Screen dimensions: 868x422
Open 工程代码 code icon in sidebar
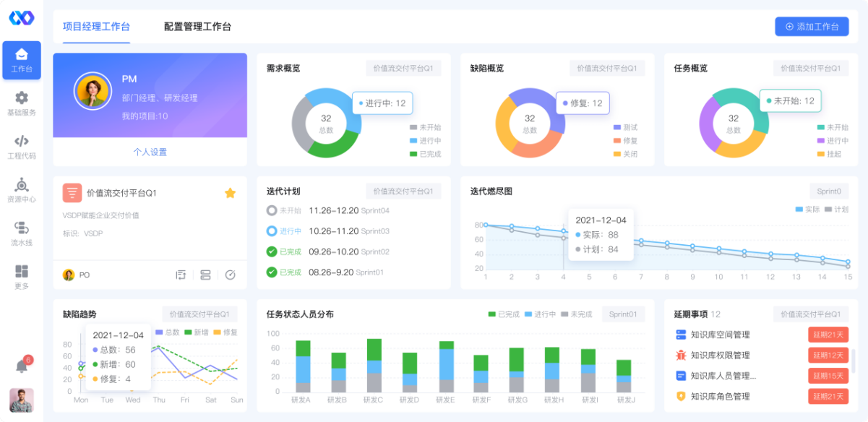(x=22, y=141)
